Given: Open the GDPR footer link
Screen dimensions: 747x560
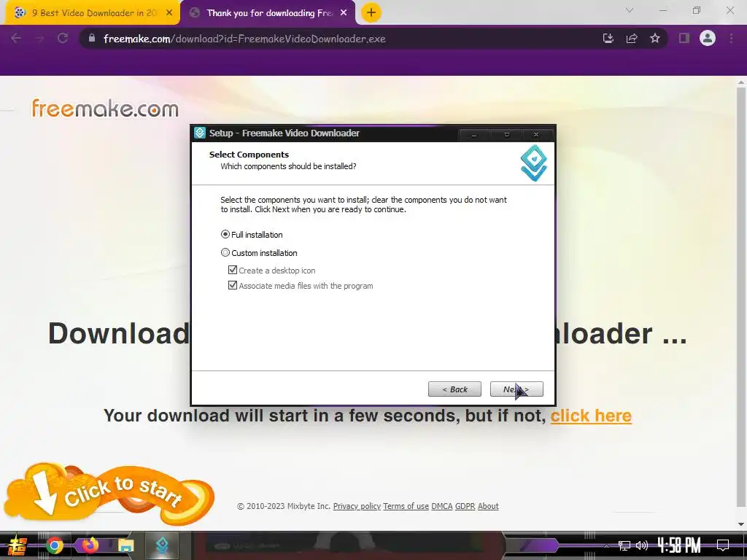Looking at the screenshot, I should pyautogui.click(x=465, y=506).
